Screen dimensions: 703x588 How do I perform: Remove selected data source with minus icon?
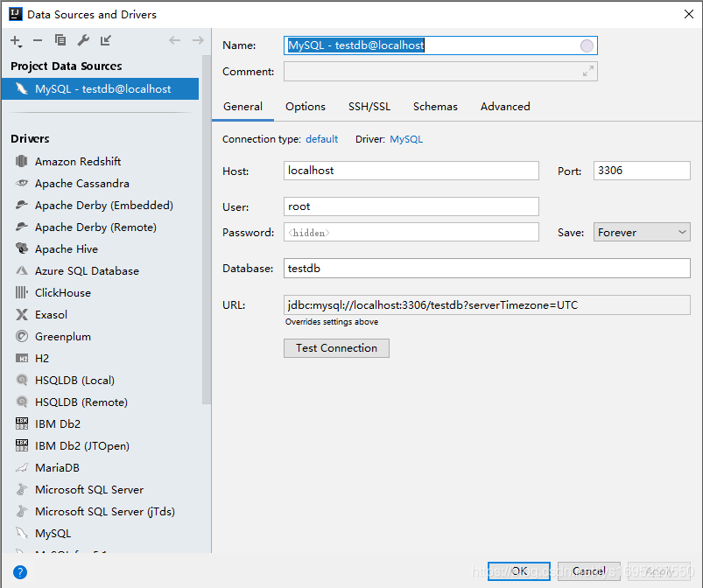click(x=38, y=41)
